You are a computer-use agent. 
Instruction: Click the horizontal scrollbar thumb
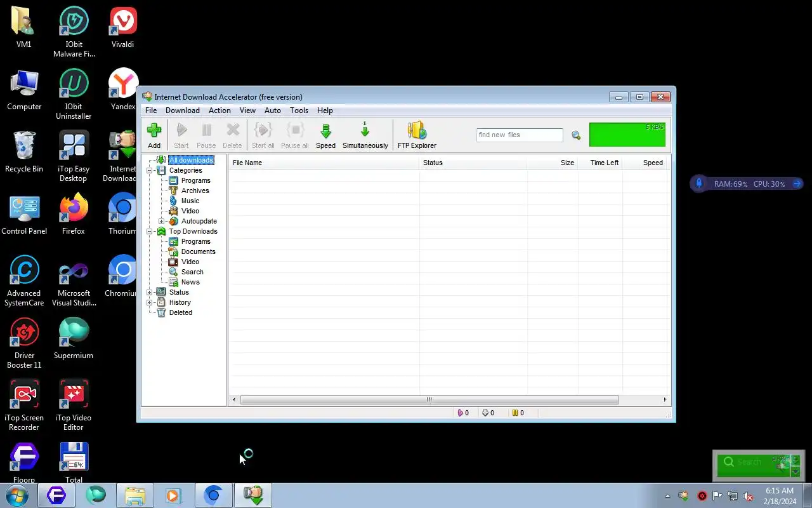(x=429, y=399)
